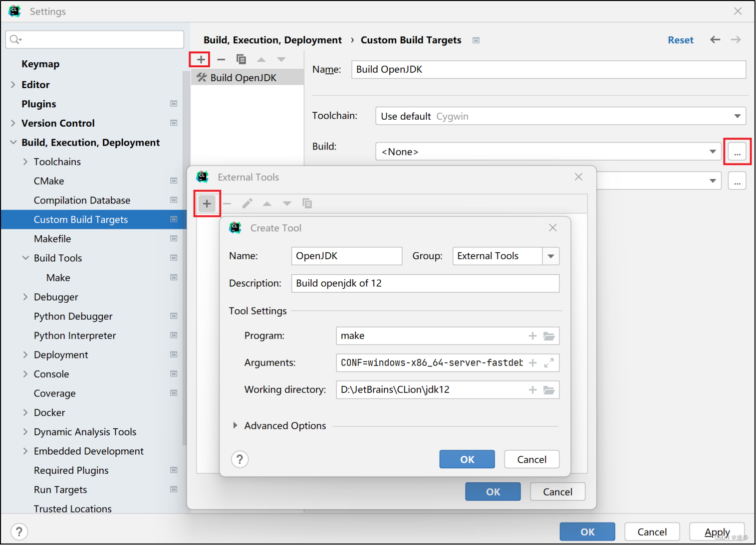Confirm OK in External Tools dialog
The image size is (756, 545).
pos(493,492)
